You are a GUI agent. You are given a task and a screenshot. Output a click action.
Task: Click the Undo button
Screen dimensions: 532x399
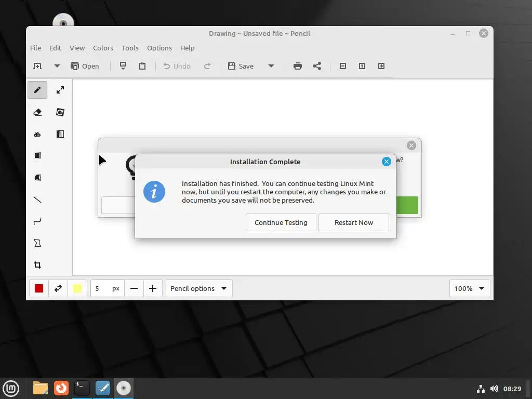[x=177, y=66]
